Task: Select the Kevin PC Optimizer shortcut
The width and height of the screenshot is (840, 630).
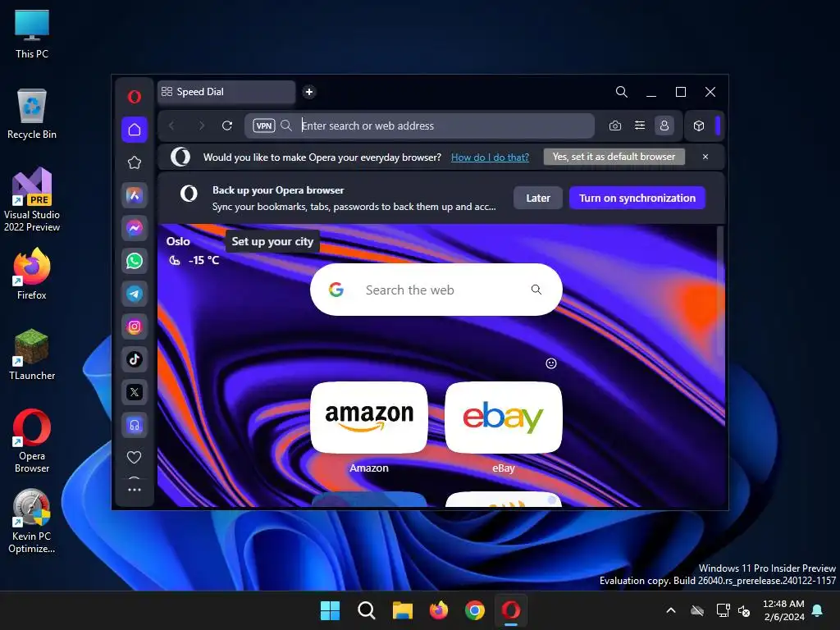Action: coord(32,521)
